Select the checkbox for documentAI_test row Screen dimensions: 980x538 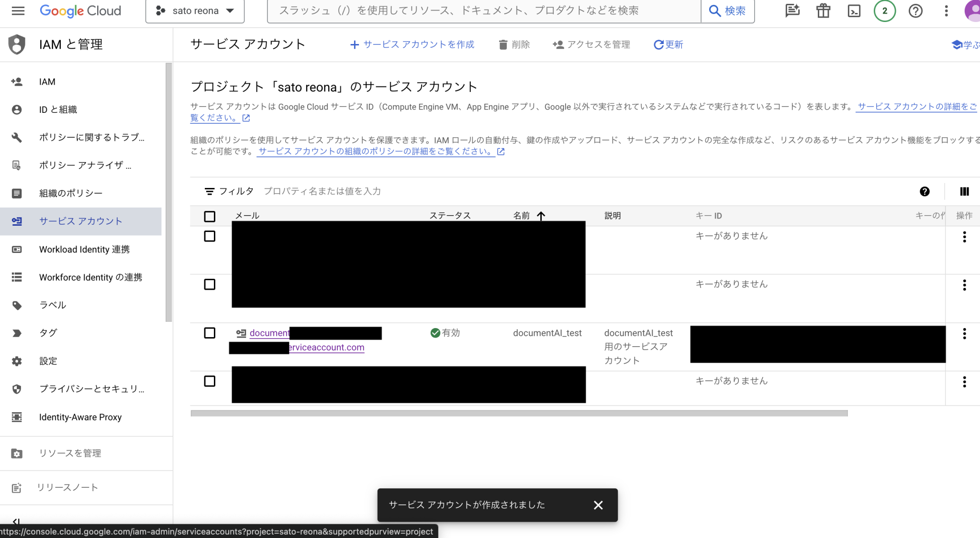pos(210,333)
